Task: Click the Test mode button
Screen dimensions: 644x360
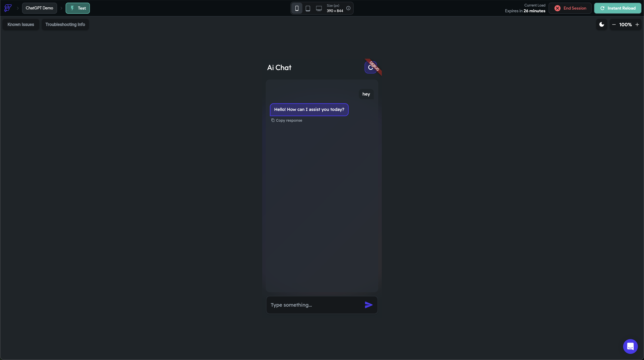Action: click(78, 8)
